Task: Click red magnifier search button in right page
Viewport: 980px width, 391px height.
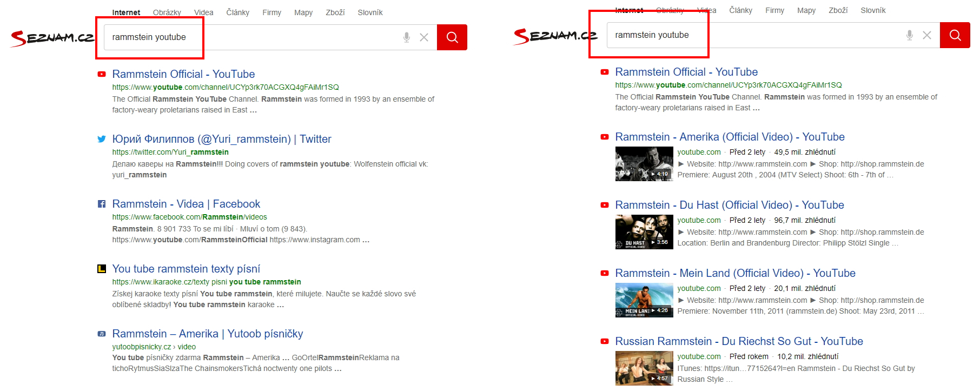Action: coord(955,35)
